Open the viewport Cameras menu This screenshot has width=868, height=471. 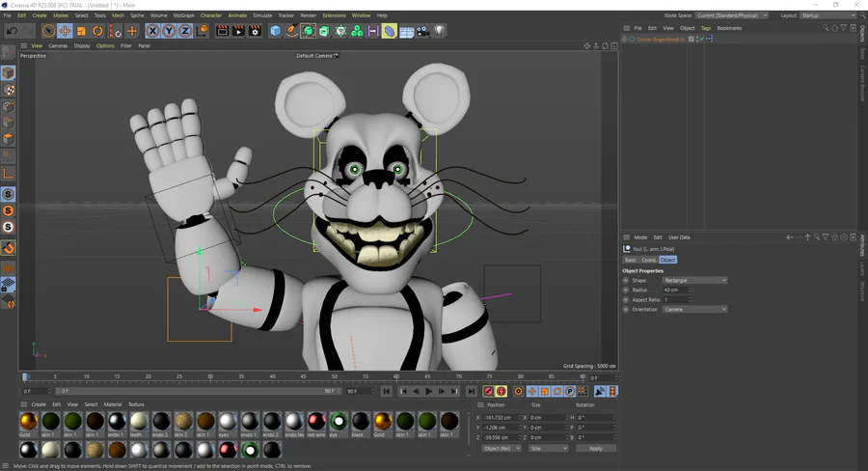click(x=58, y=46)
